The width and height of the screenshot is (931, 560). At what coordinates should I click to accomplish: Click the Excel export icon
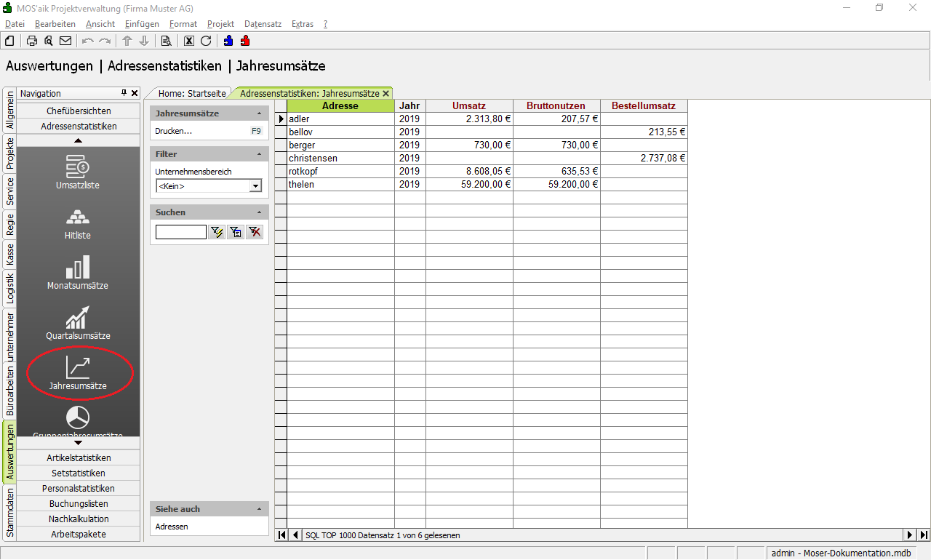click(x=189, y=41)
